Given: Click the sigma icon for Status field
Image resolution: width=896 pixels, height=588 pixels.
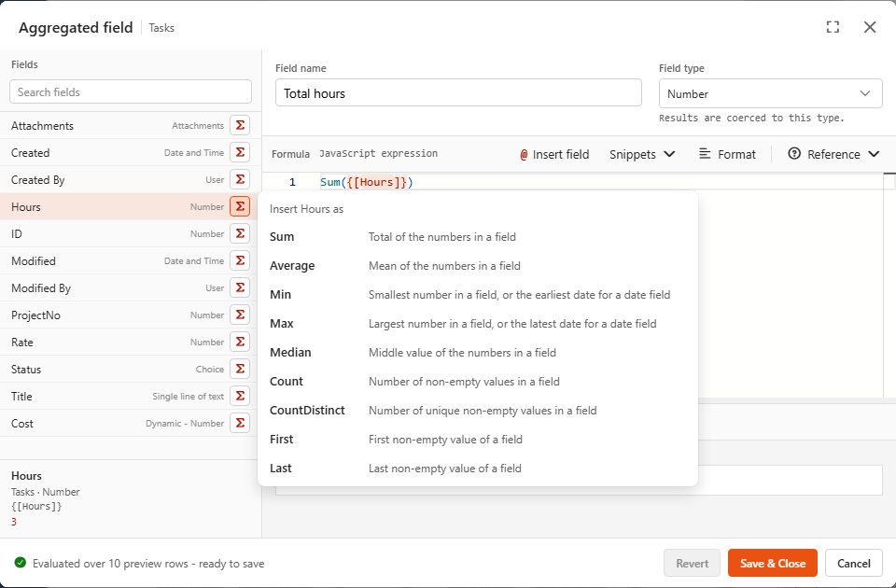Looking at the screenshot, I should (x=240, y=369).
